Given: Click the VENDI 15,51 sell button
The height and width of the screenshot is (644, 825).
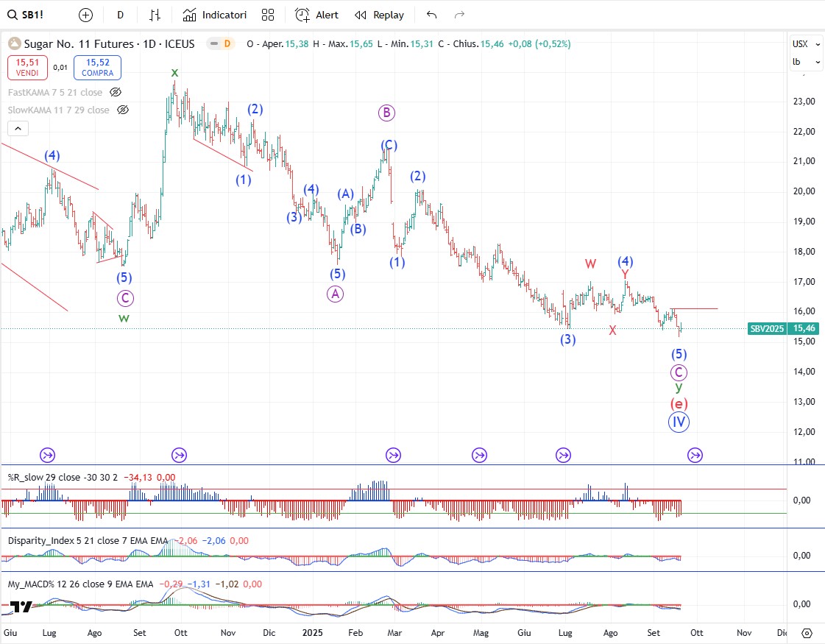Looking at the screenshot, I should coord(28,68).
